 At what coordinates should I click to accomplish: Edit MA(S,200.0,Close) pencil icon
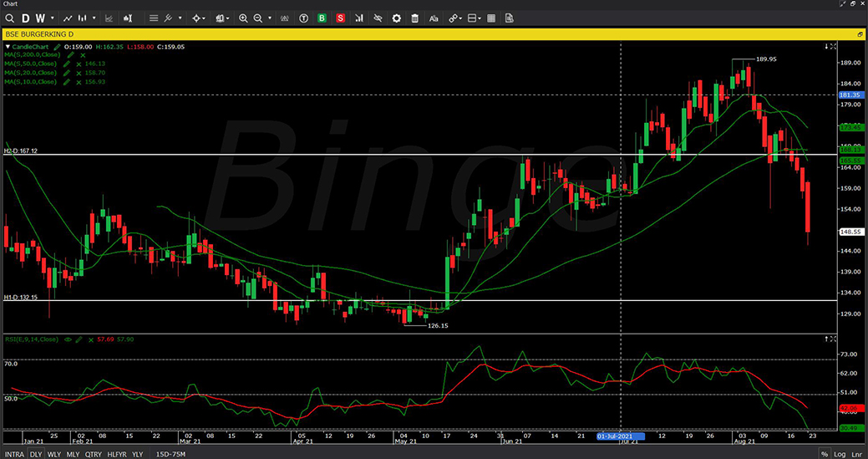pos(70,55)
